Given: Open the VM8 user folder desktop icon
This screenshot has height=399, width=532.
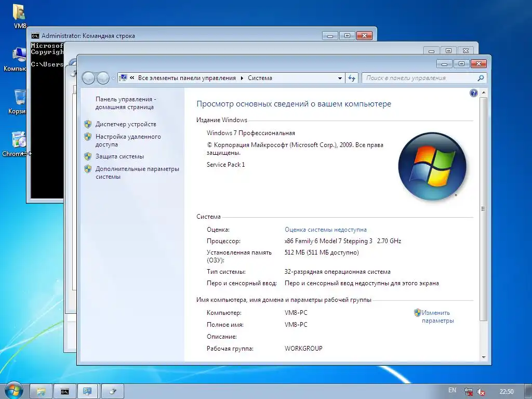Looking at the screenshot, I should click(19, 15).
